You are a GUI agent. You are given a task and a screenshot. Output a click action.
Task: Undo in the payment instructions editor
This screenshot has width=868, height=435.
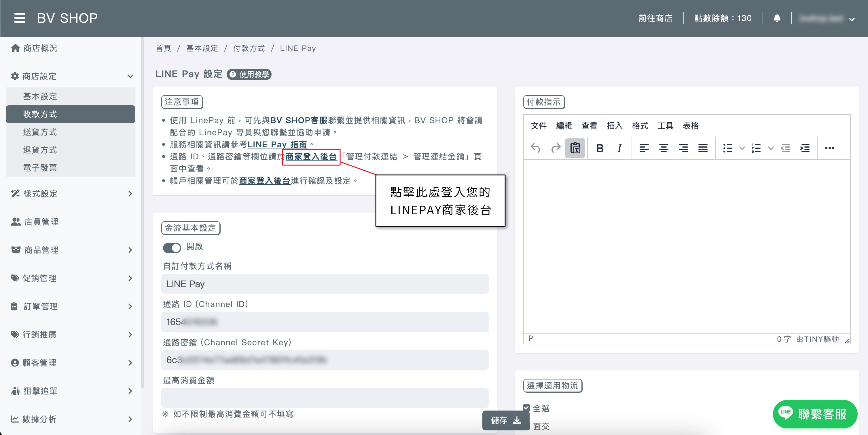[535, 148]
